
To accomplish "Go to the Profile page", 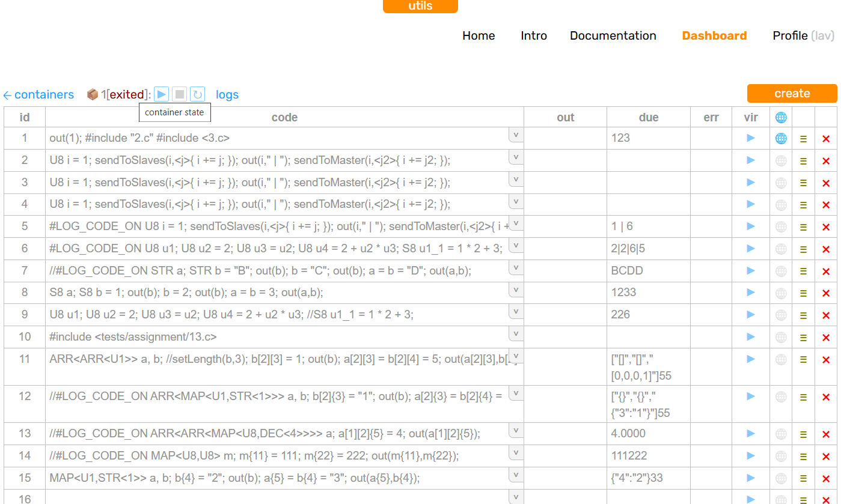I will point(789,36).
